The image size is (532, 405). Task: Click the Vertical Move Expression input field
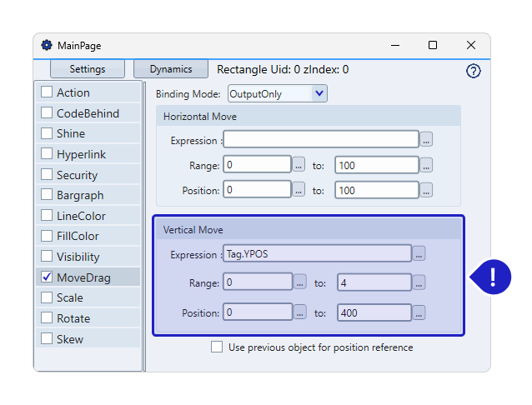coord(317,253)
